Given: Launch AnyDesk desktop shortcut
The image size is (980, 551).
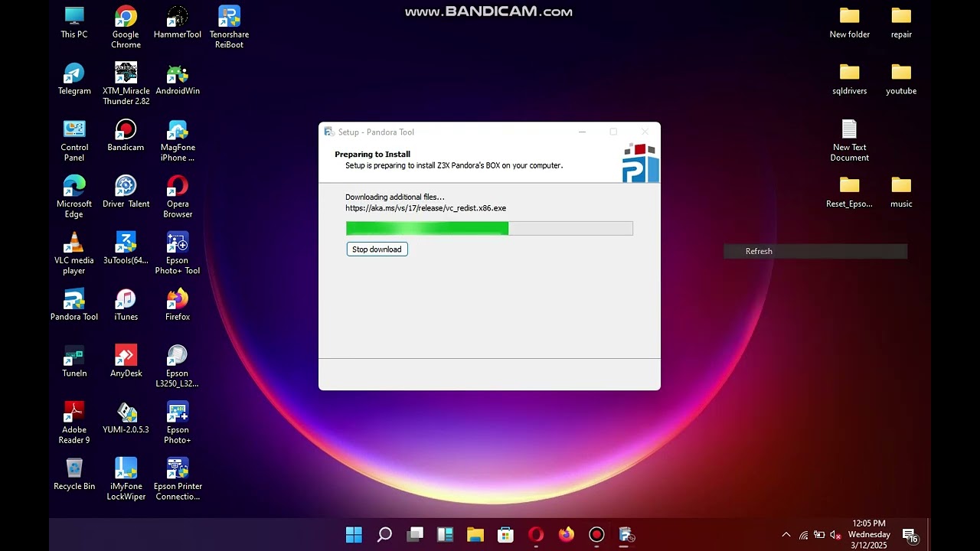Looking at the screenshot, I should point(126,361).
